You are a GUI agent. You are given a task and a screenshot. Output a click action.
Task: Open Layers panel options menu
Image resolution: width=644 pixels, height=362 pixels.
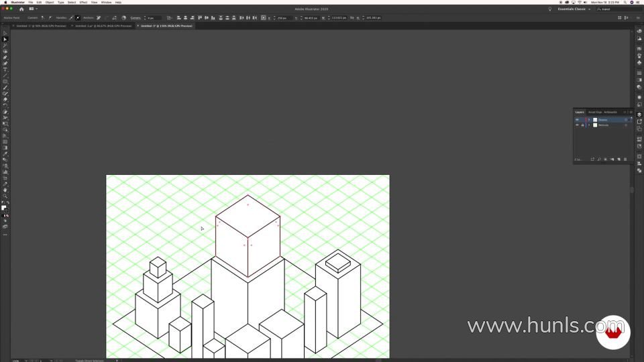coord(631,112)
